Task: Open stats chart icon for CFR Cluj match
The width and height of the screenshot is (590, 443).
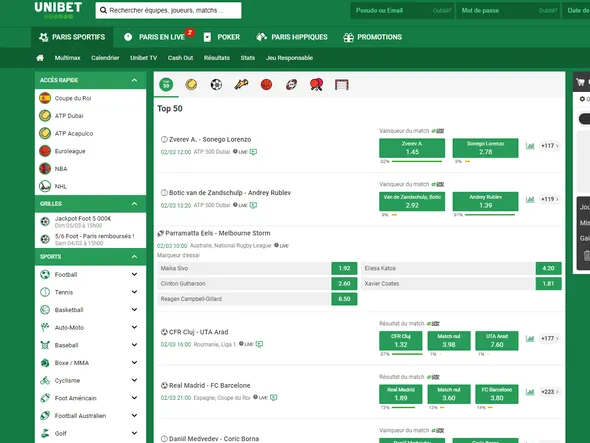Action: tap(530, 338)
